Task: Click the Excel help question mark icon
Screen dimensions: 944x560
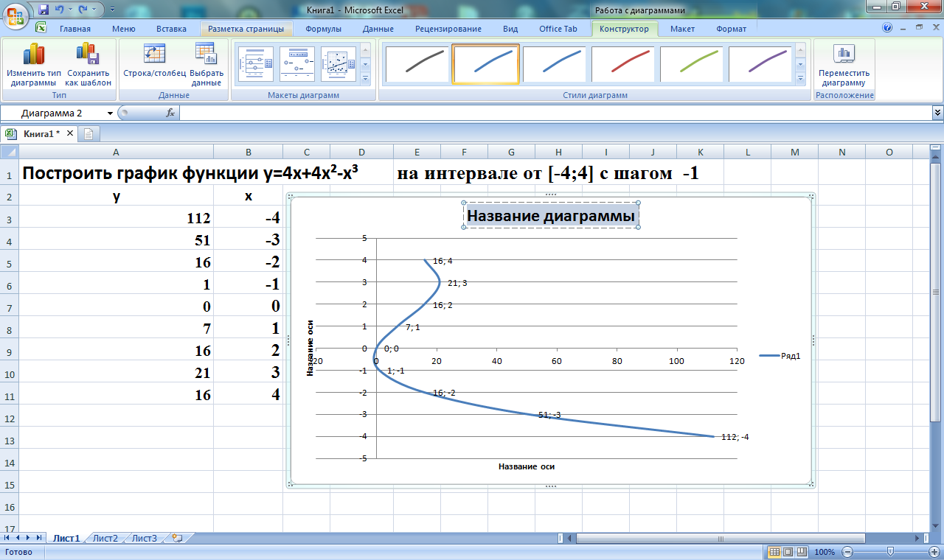Action: tap(887, 28)
